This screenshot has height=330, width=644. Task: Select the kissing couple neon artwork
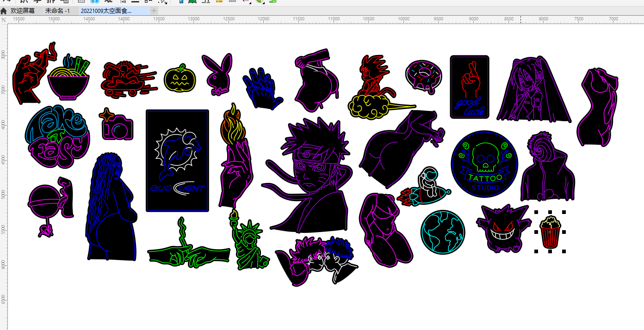pos(317,260)
